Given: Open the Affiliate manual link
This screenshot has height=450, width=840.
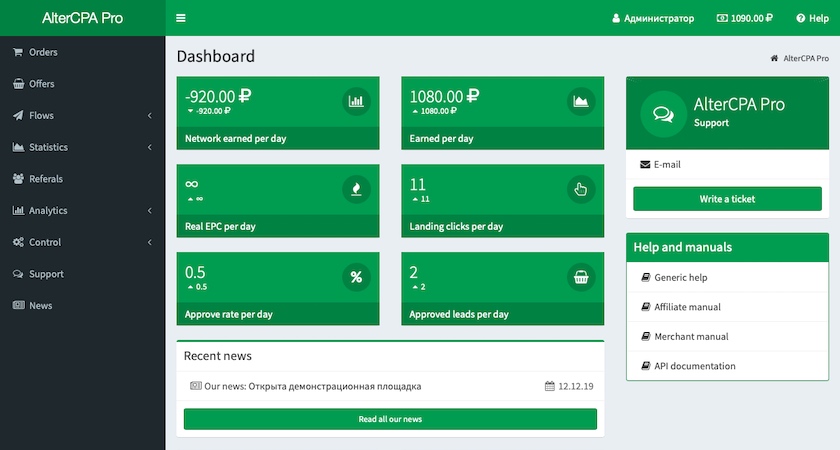Looking at the screenshot, I should [x=687, y=307].
